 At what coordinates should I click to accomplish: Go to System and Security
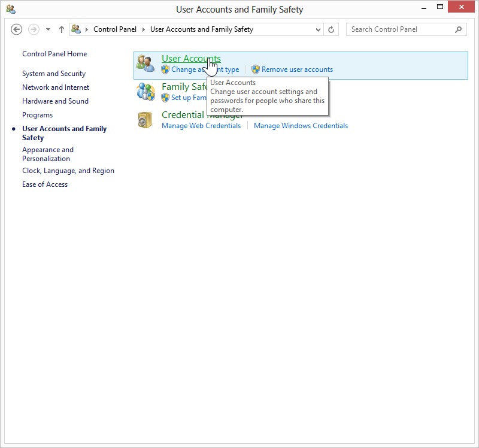pyautogui.click(x=54, y=74)
